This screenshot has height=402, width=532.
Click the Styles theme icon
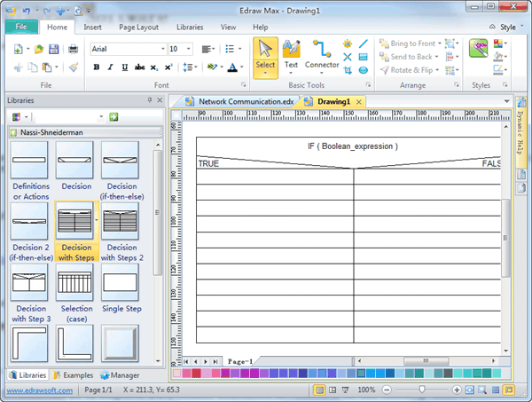click(478, 50)
